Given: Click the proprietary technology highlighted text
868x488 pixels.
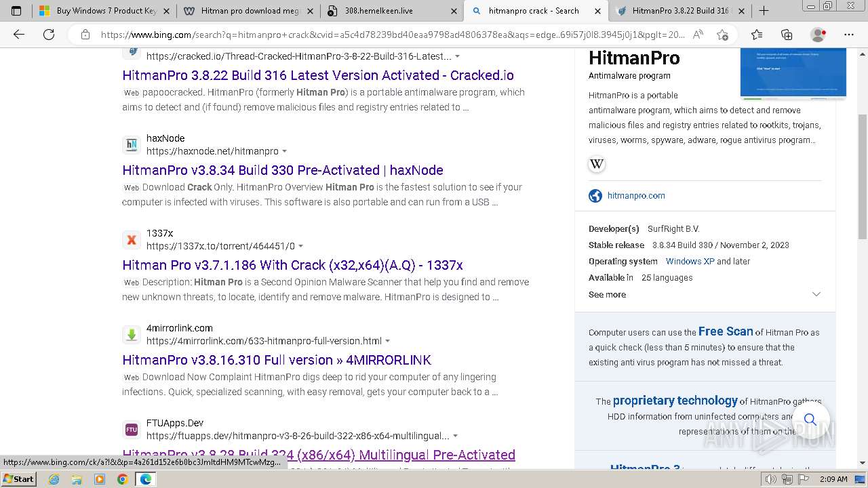Looking at the screenshot, I should pyautogui.click(x=675, y=401).
